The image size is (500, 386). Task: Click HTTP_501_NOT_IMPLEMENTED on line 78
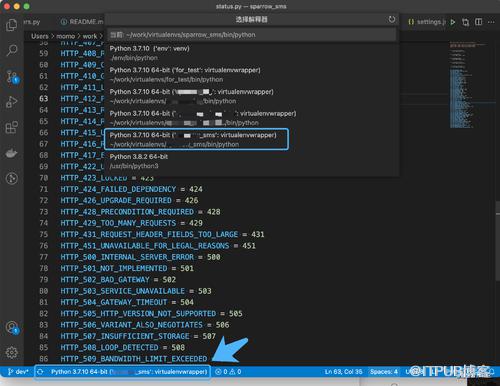click(114, 268)
